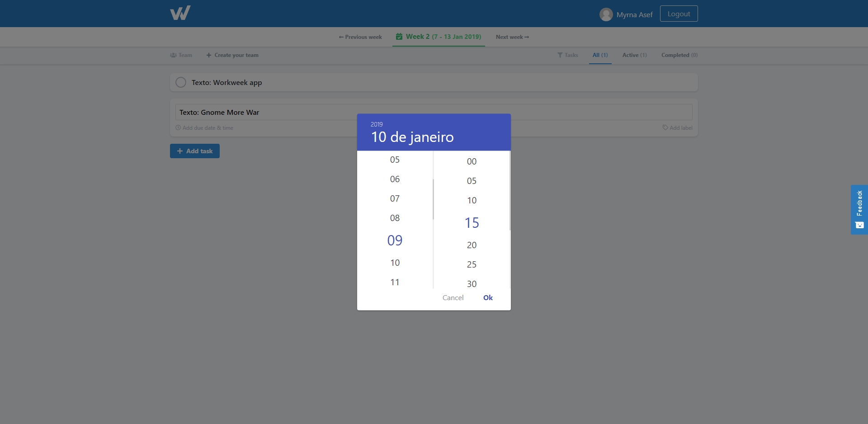
Task: Select 15 minutes in the picker
Action: tap(471, 222)
